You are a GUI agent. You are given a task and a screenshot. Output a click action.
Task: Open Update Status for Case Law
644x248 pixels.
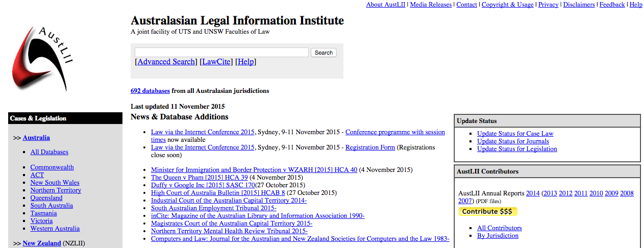click(x=515, y=134)
